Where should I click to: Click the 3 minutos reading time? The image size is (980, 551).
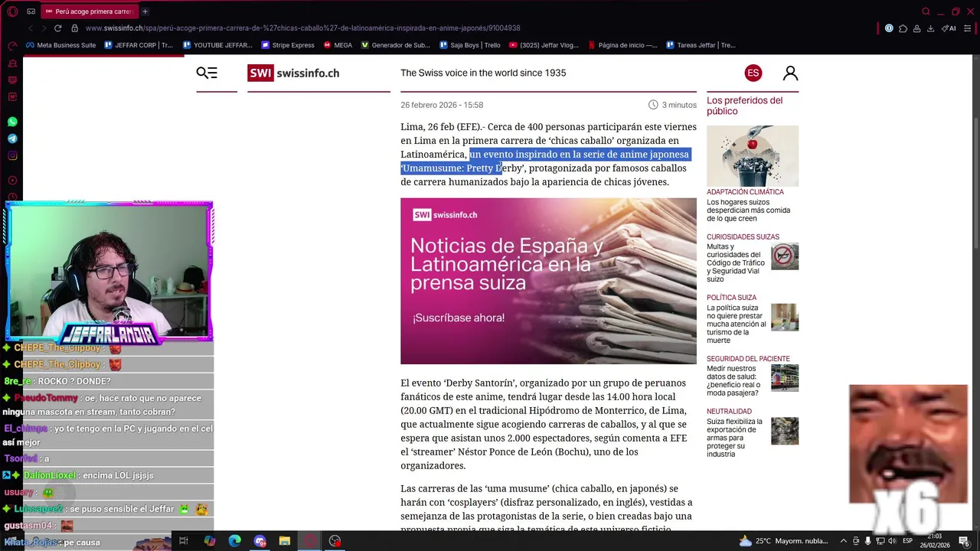point(672,105)
